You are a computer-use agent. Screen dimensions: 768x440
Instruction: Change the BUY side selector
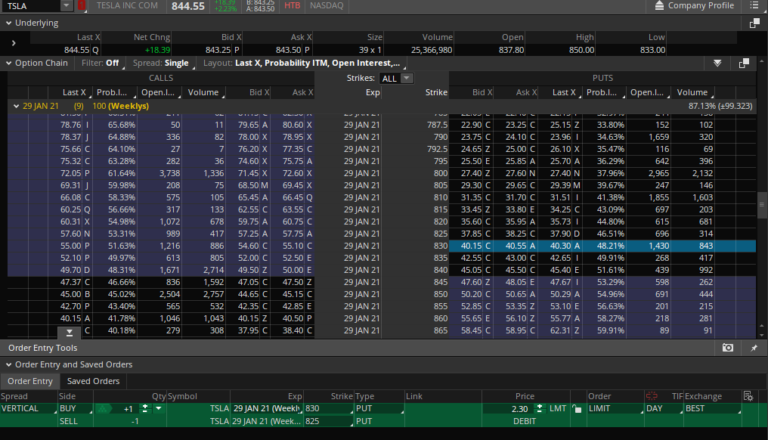click(x=75, y=409)
